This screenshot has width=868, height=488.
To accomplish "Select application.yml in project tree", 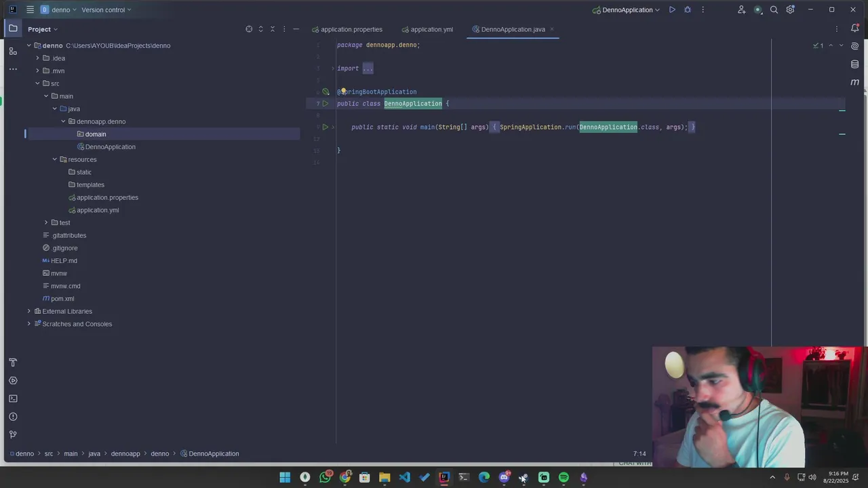I will pyautogui.click(x=98, y=210).
